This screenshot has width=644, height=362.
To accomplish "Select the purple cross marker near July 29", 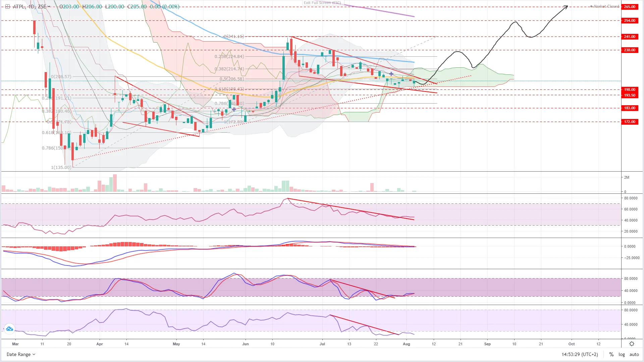I will [391, 74].
